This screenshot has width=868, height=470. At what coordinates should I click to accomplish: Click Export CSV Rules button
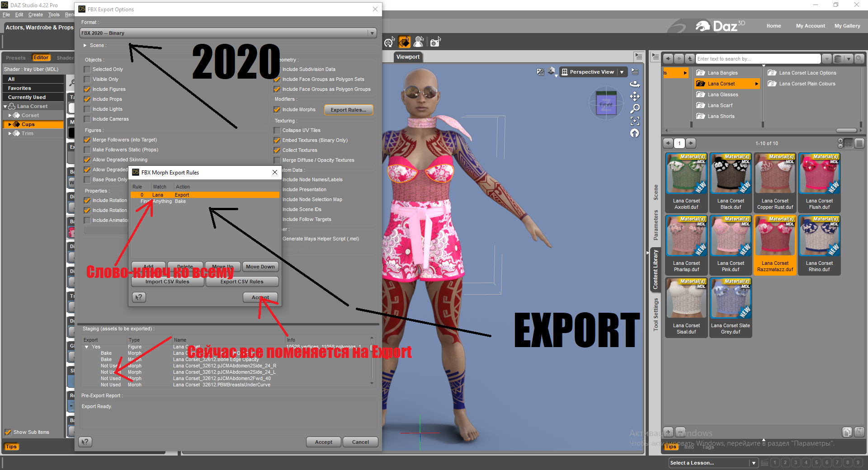coord(242,282)
